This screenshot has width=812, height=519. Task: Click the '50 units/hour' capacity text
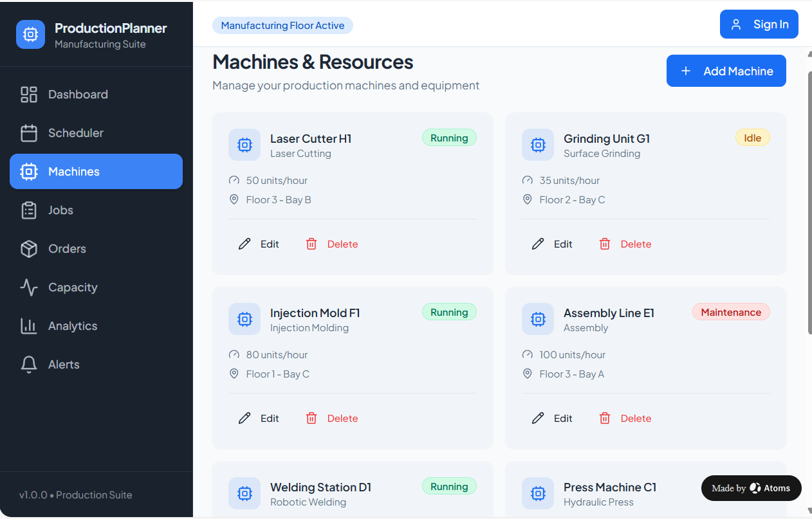click(277, 181)
